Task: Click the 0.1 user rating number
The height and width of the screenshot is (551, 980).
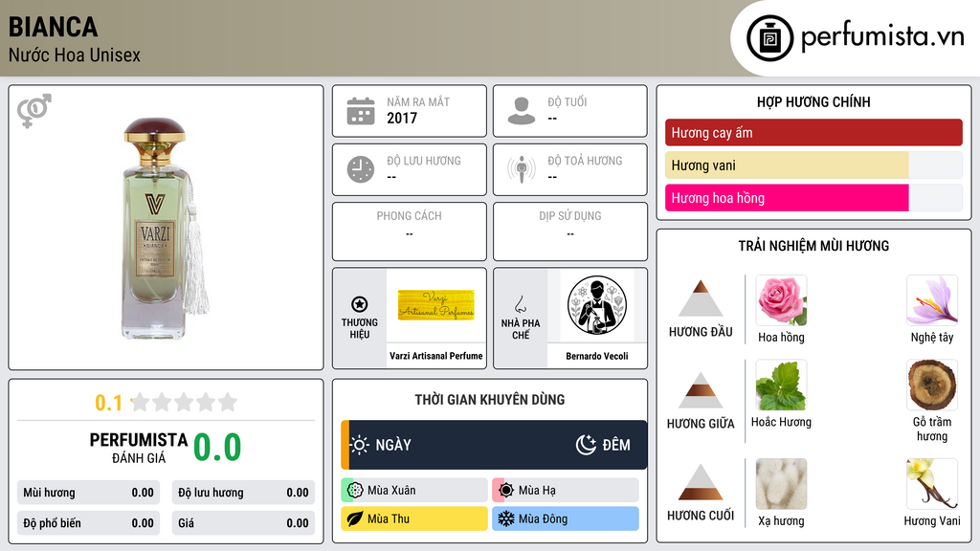Action: tap(108, 403)
